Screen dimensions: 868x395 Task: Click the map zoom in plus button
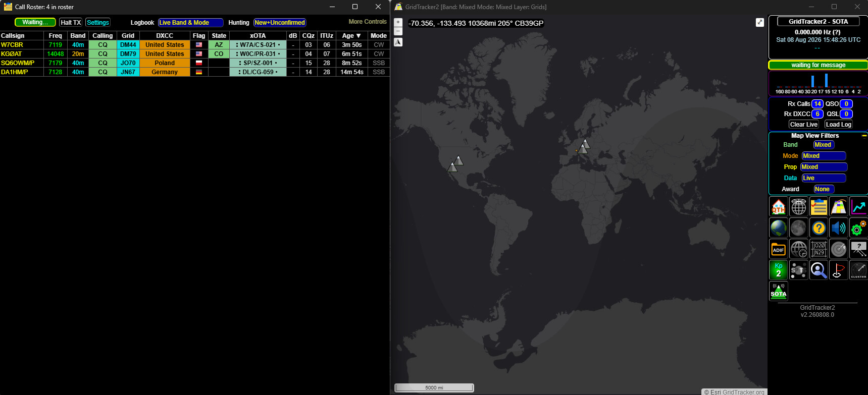click(398, 22)
